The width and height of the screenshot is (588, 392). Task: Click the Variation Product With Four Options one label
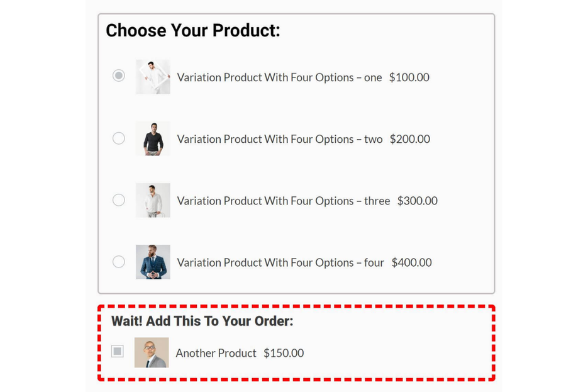pyautogui.click(x=280, y=77)
